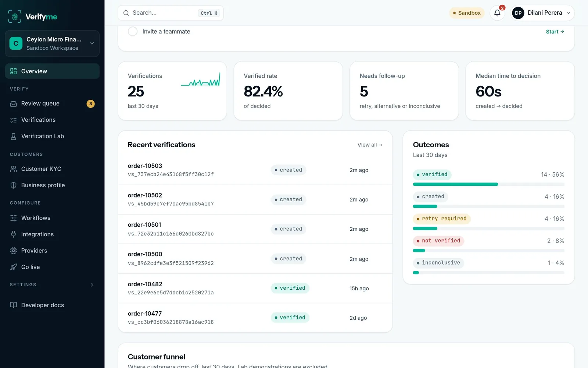Click the Developer docs book icon
Viewport: 588px width, 368px height.
pyautogui.click(x=14, y=305)
